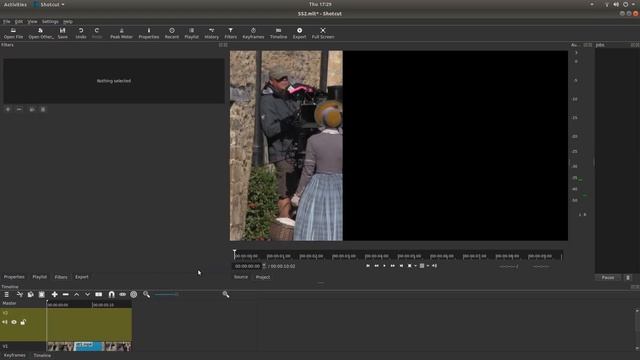Play the video in the player
The height and width of the screenshot is (360, 640).
(384, 266)
